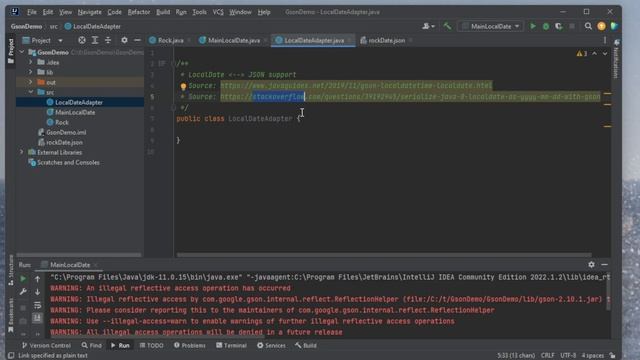Rerun MainLocalDate in the Run panel

tap(23, 279)
